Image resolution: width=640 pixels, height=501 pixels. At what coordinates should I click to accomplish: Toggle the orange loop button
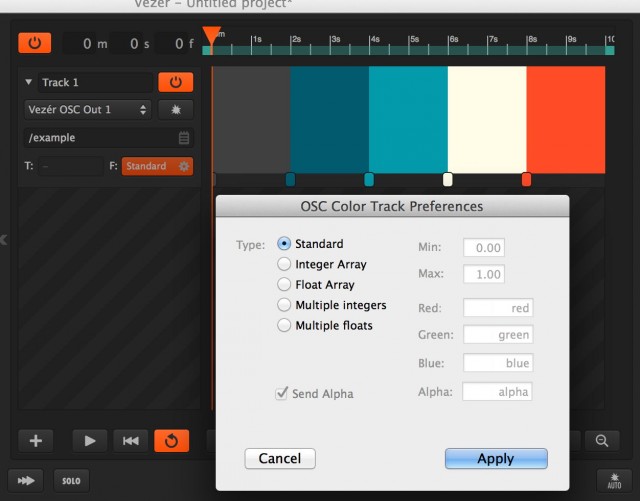click(171, 440)
